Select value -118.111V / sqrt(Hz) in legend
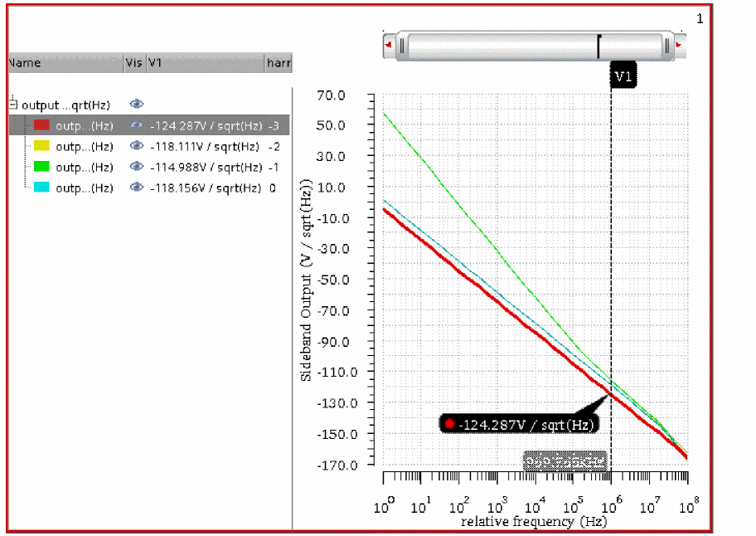Screen dimensions: 756x536 pyautogui.click(x=205, y=147)
